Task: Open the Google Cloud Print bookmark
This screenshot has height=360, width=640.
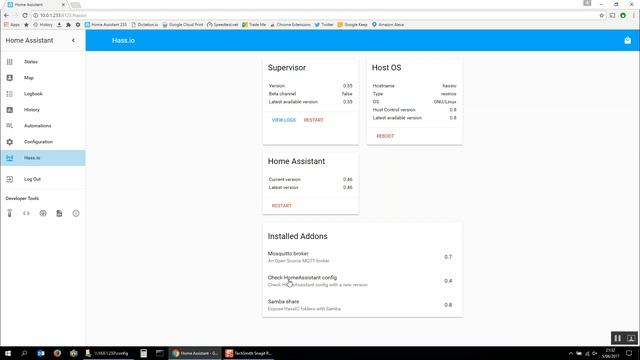Action: coord(182,24)
